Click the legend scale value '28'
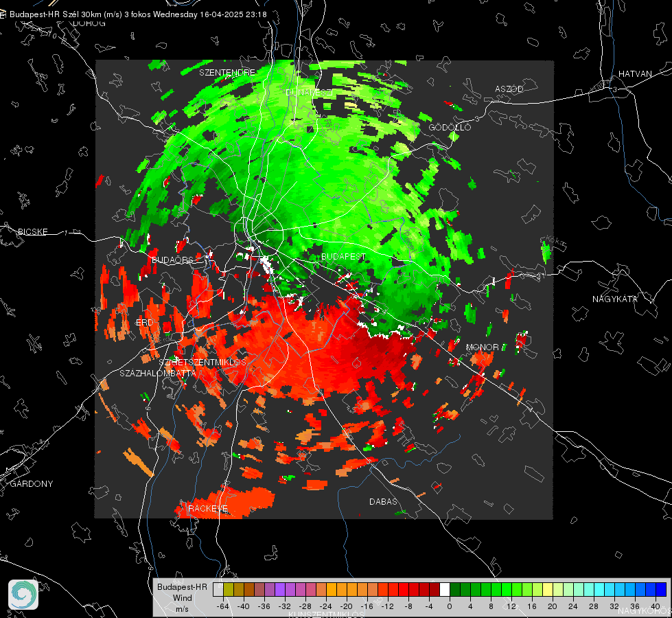 click(594, 606)
